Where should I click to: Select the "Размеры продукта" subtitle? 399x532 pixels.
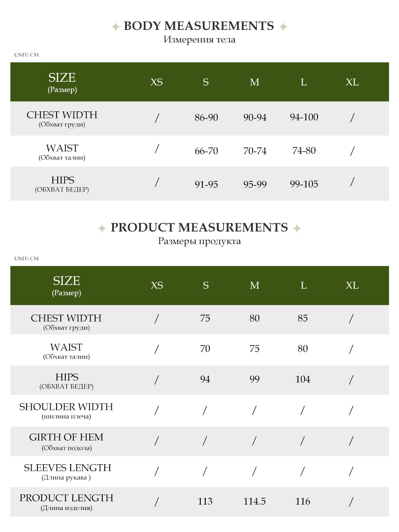coord(199,241)
